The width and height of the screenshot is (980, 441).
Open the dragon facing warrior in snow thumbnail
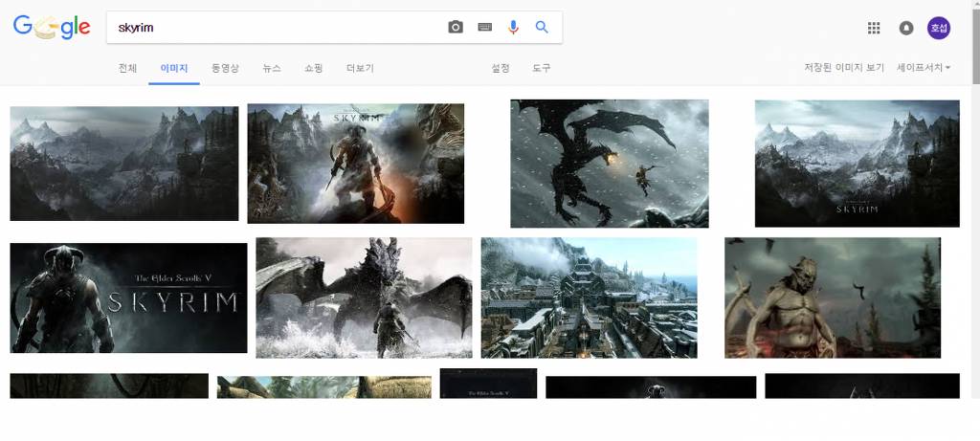point(364,298)
